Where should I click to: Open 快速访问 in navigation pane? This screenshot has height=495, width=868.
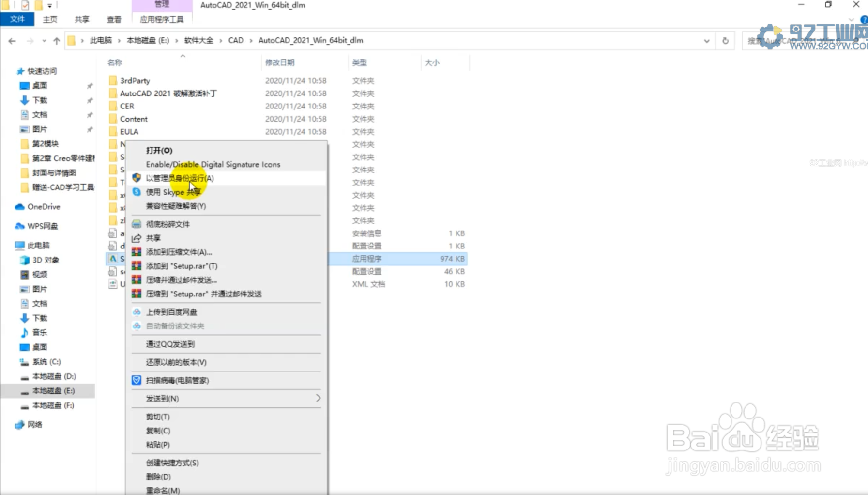pos(42,71)
